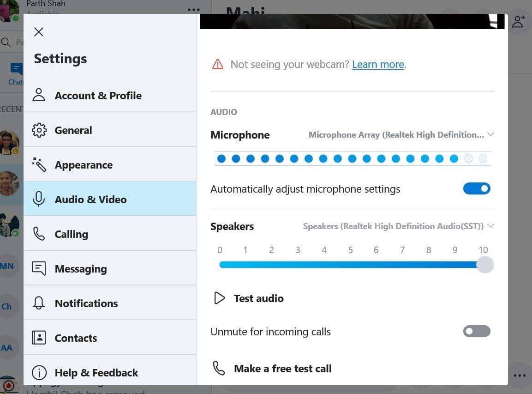Expand the Speakers device dropdown

click(x=398, y=226)
